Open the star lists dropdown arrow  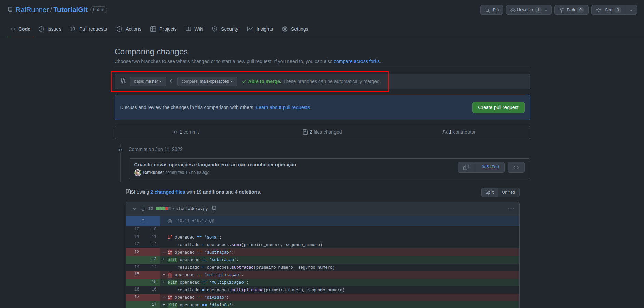tap(631, 10)
